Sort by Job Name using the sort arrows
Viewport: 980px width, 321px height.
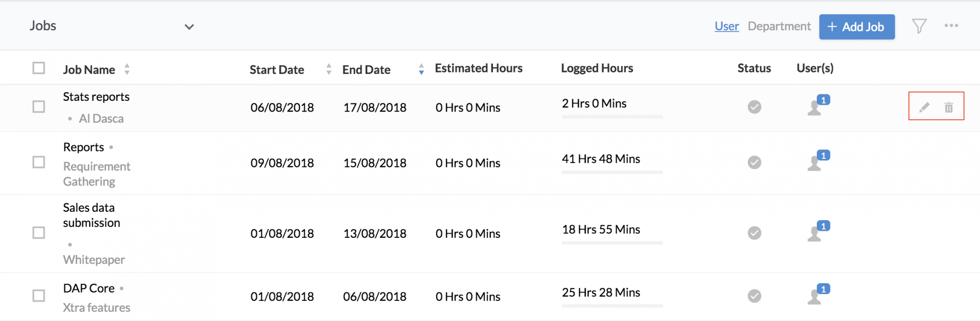[x=127, y=69]
